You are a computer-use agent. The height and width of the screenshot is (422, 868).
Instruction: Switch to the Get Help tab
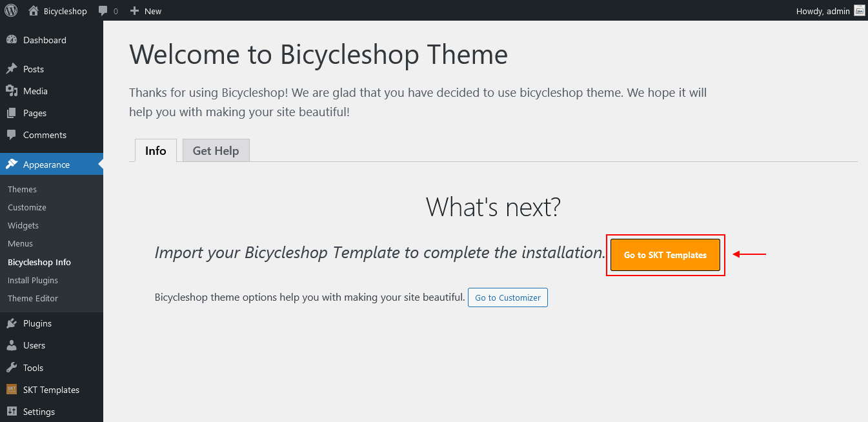click(216, 150)
